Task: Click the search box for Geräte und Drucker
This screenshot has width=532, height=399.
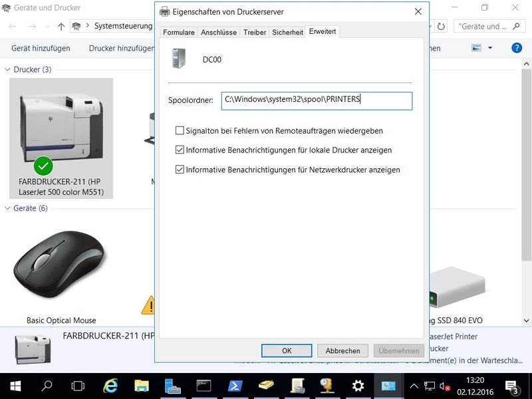Action: pos(489,27)
